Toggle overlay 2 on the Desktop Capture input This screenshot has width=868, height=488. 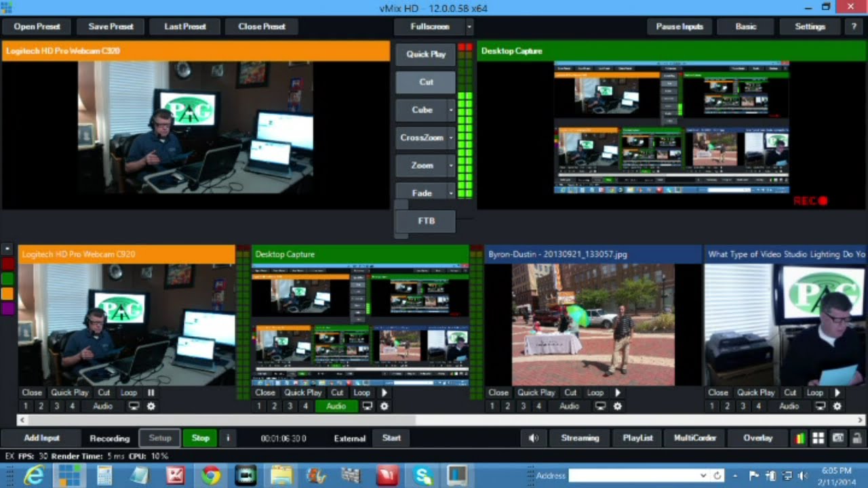tap(275, 406)
